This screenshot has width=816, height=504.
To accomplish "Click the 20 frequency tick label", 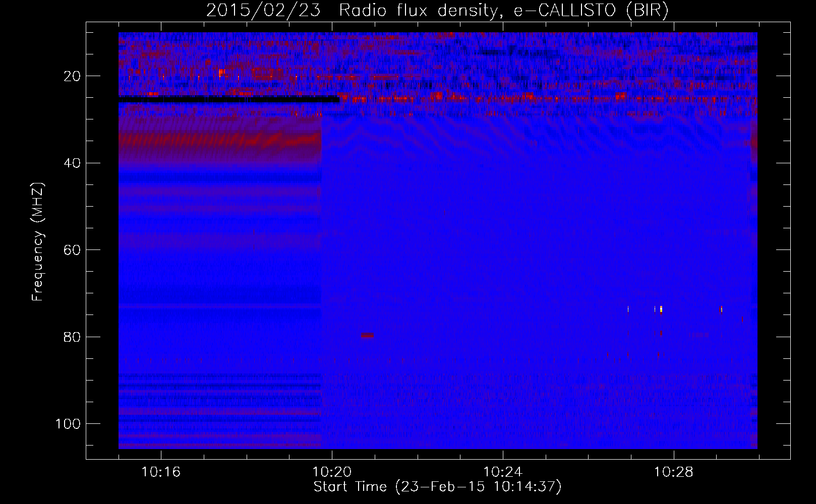I will (72, 76).
